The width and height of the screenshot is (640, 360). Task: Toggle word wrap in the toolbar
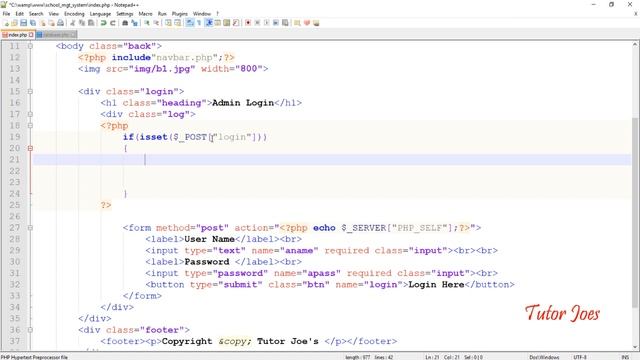(x=190, y=23)
